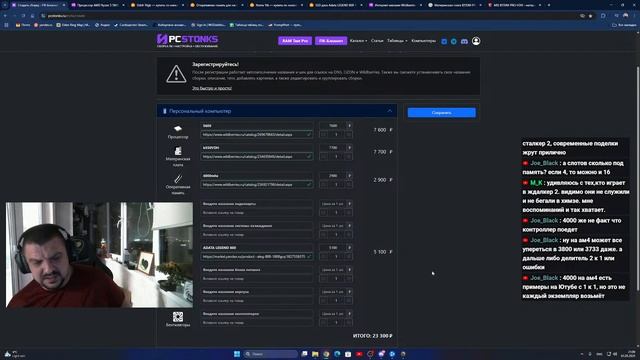The height and width of the screenshot is (360, 640).
Task: Click the video card name input field
Action: coord(257,204)
